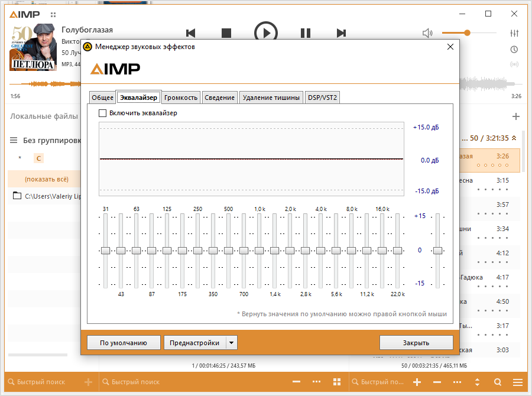The width and height of the screenshot is (532, 396).
Task: Click the 4,0k equalizer band slider
Action: [x=320, y=251]
